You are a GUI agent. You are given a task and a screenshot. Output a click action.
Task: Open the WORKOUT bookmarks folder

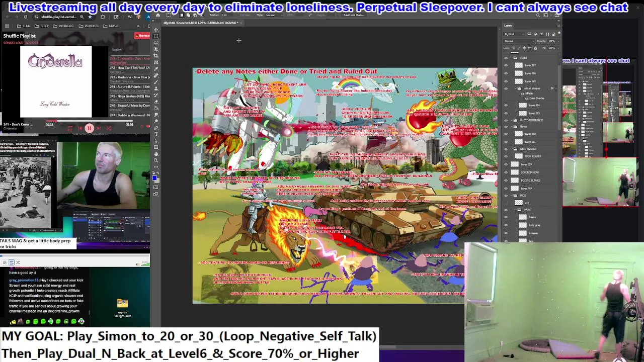[x=63, y=26]
